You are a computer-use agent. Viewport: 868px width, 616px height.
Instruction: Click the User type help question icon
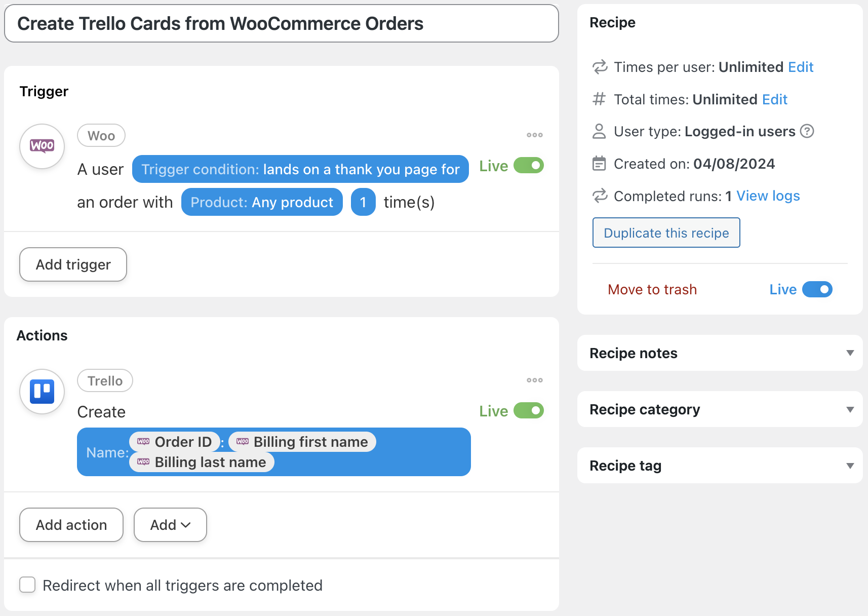tap(807, 131)
